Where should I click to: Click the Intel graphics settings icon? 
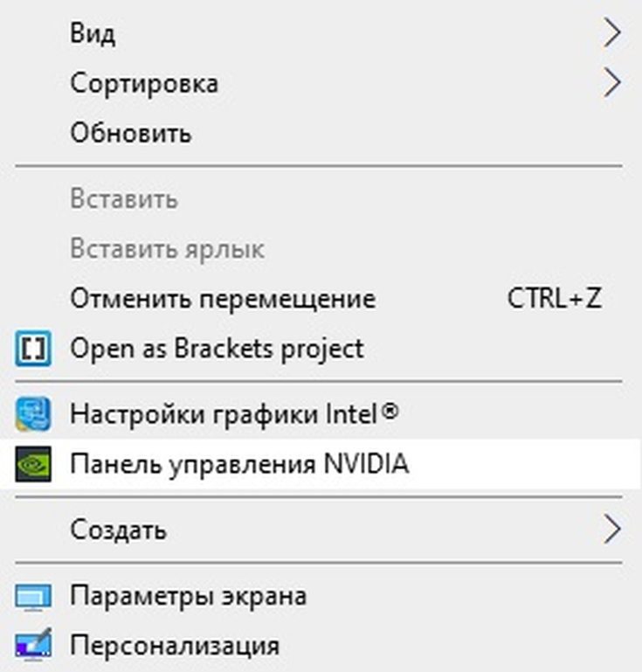[33, 414]
